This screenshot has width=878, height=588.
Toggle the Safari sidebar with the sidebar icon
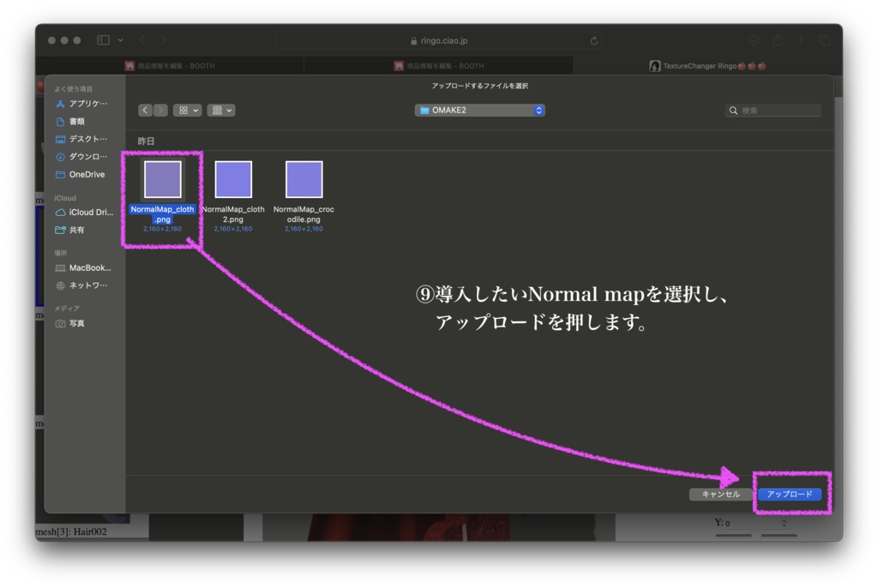[x=101, y=39]
